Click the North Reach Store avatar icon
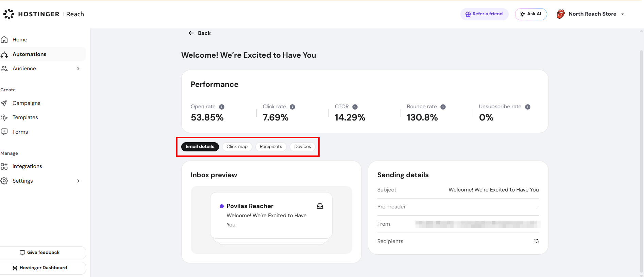Viewport: 644px width, 277px height. [x=561, y=14]
